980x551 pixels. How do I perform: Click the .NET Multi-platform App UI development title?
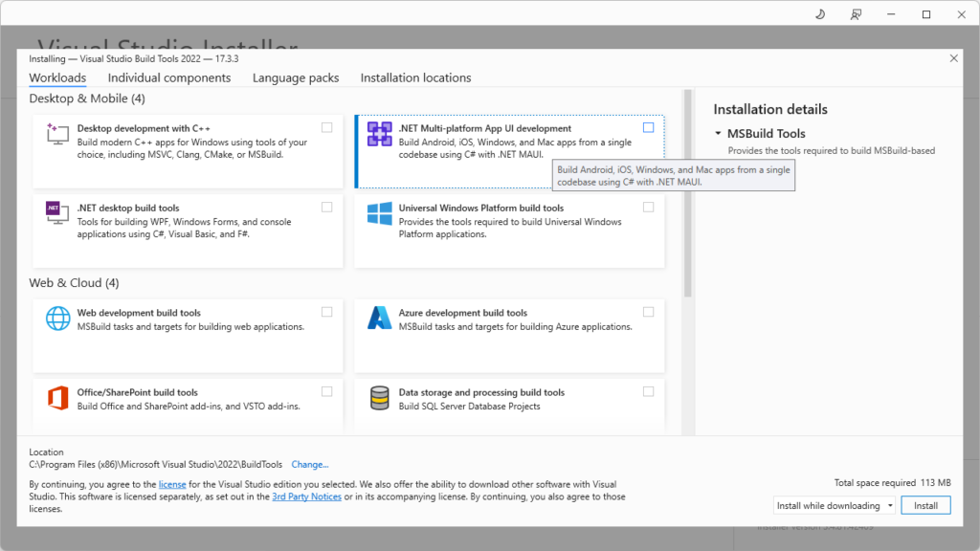(485, 128)
